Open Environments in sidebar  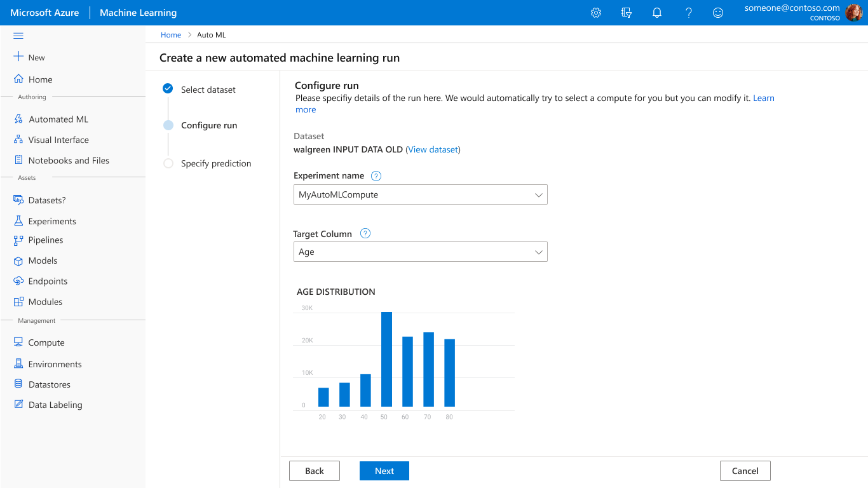(x=55, y=364)
